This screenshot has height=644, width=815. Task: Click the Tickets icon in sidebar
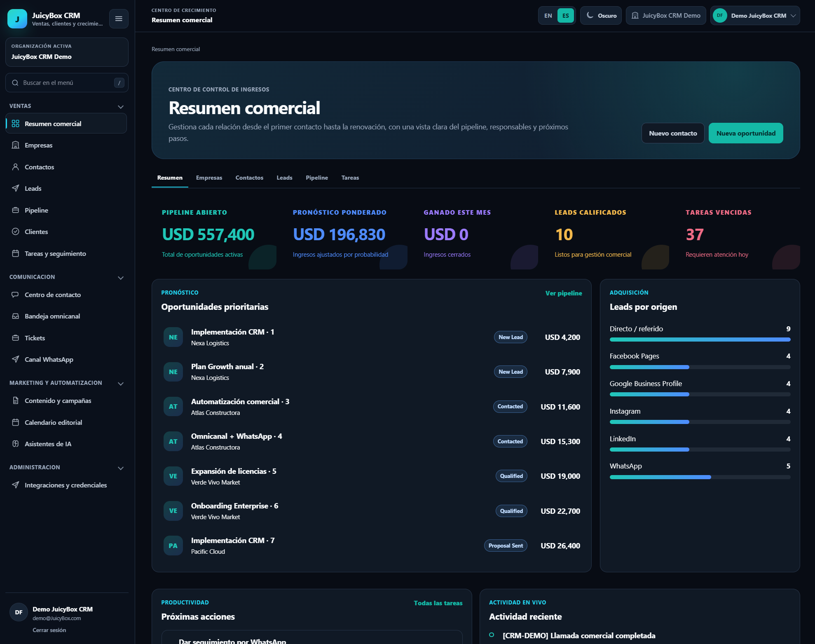pos(16,338)
